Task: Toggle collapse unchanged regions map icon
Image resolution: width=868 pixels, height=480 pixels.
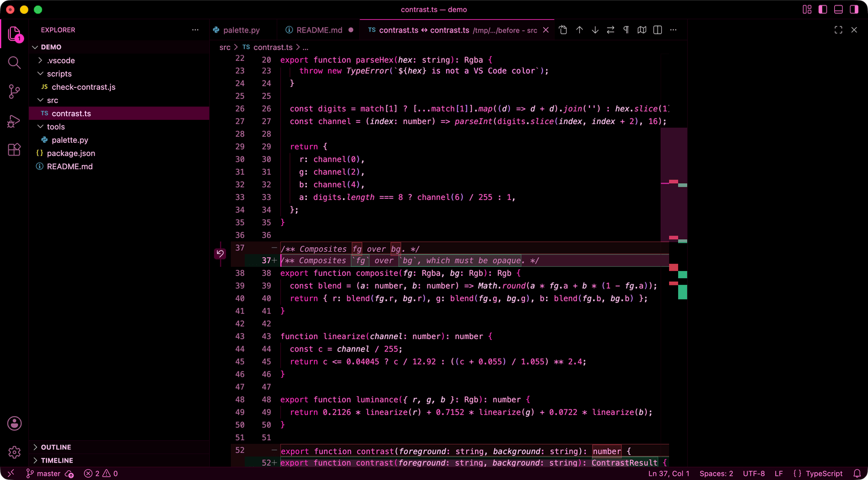Action: pos(642,30)
